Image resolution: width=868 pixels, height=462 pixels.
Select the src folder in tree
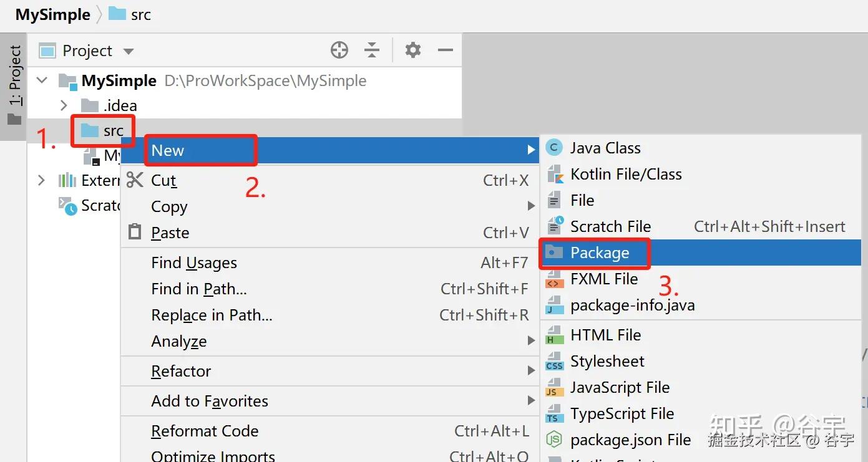[x=113, y=131]
